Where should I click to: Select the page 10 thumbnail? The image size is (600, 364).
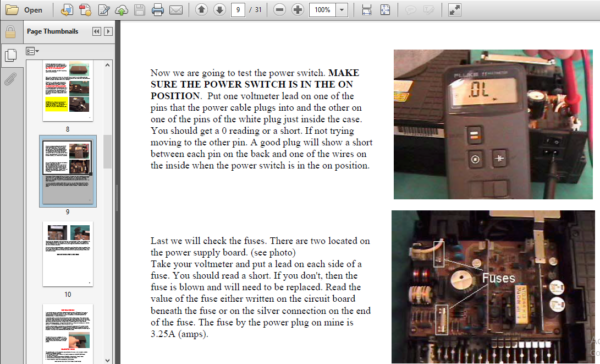tap(68, 254)
